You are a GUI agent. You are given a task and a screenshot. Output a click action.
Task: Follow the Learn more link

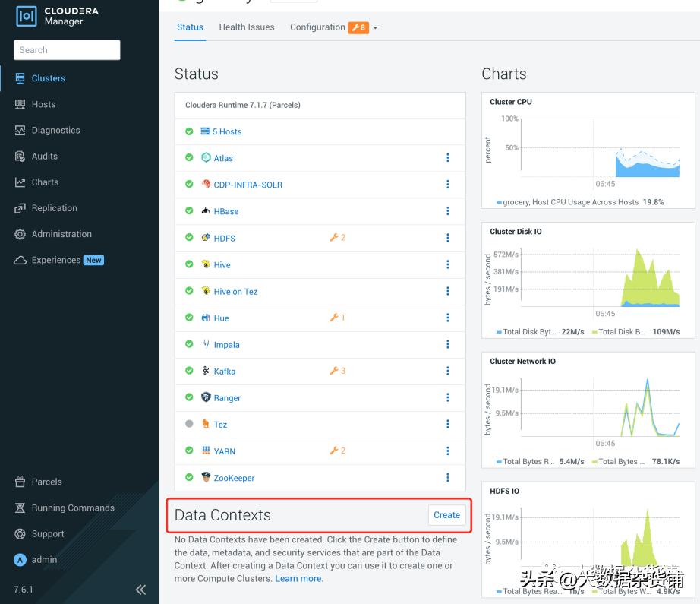(x=298, y=579)
